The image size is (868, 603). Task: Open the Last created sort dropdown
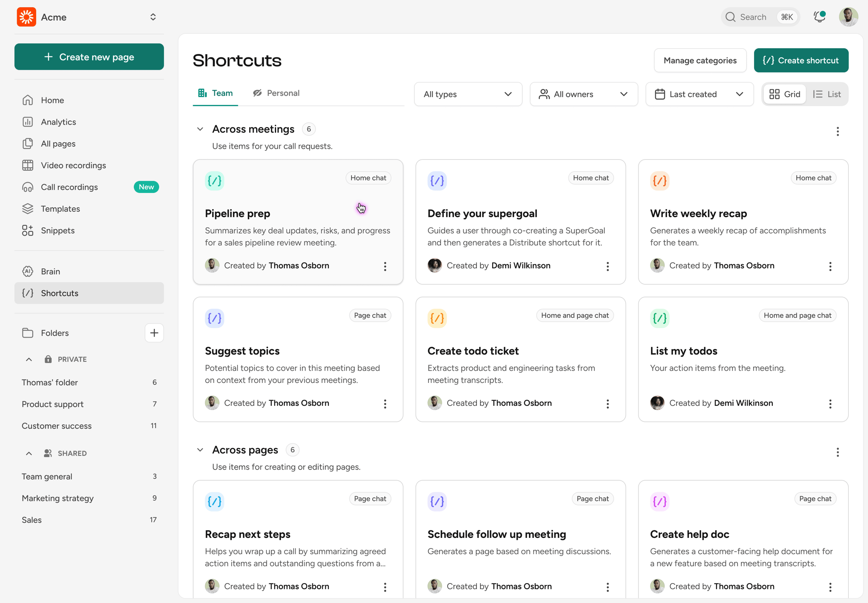(699, 94)
